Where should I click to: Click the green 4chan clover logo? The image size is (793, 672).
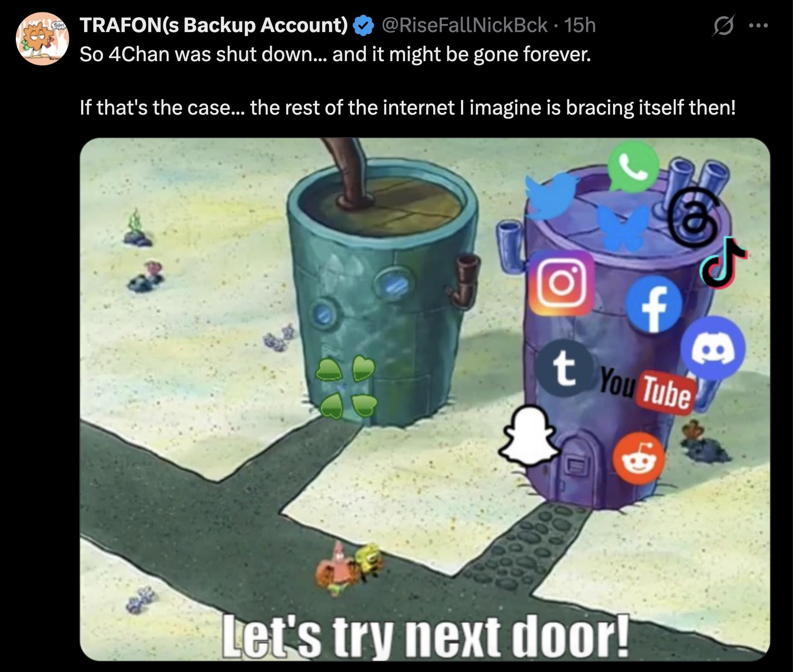346,386
